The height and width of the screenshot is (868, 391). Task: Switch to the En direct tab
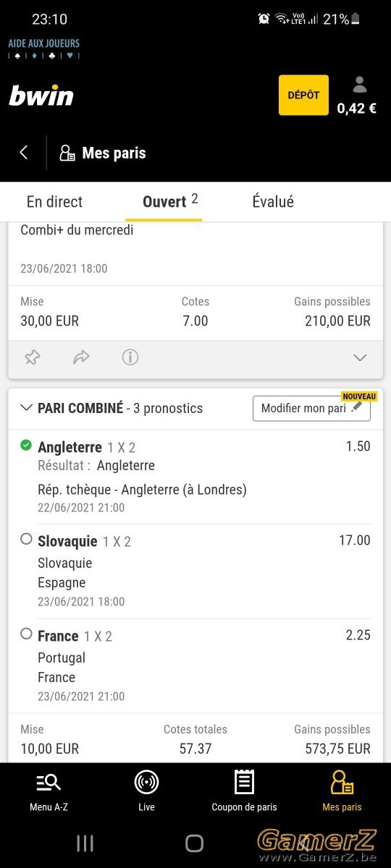point(55,202)
